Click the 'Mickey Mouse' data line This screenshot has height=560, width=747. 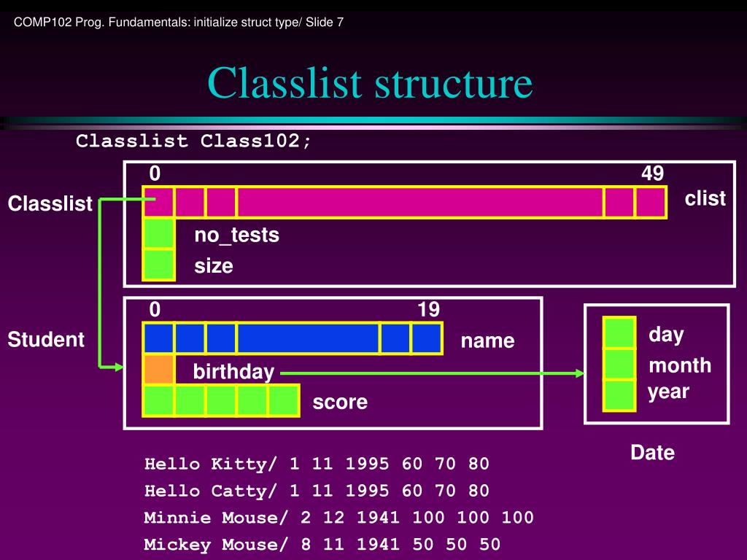pos(322,545)
